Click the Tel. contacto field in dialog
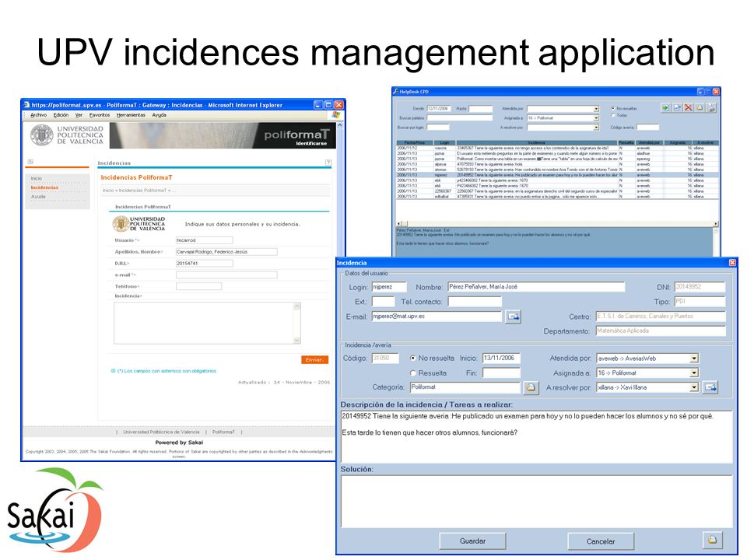This screenshot has height=560, width=747. coord(475,302)
